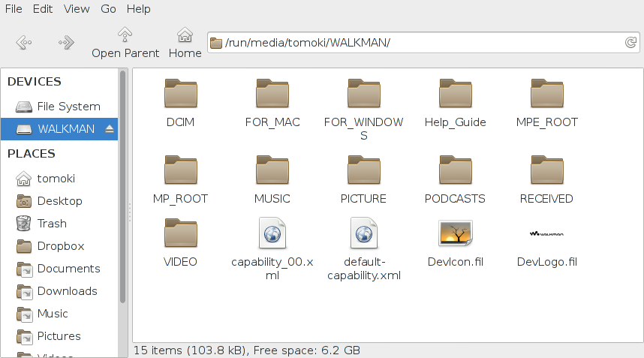The image size is (644, 358).
Task: Select the FOR_WINDOWS folder icon
Action: pyautogui.click(x=364, y=93)
